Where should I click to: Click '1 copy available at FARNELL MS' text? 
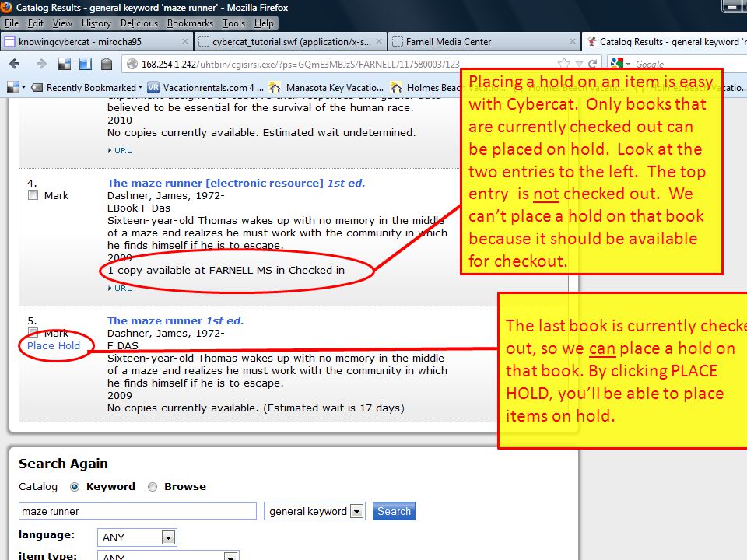pyautogui.click(x=190, y=270)
